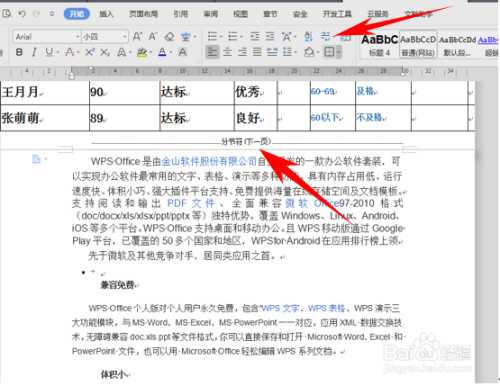Click the left indent marker on ruler
Viewport: 500px width, 386px height.
click(x=71, y=76)
